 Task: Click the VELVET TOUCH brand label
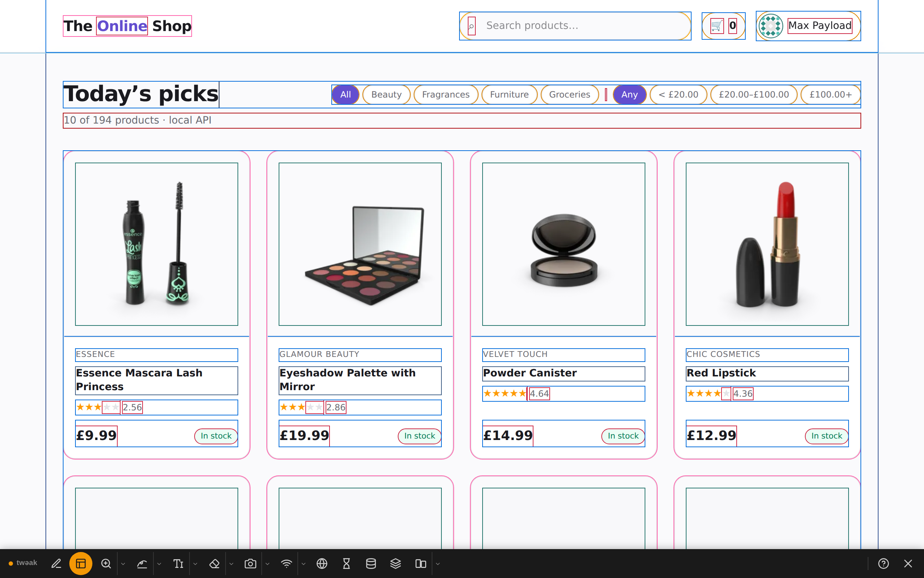563,355
